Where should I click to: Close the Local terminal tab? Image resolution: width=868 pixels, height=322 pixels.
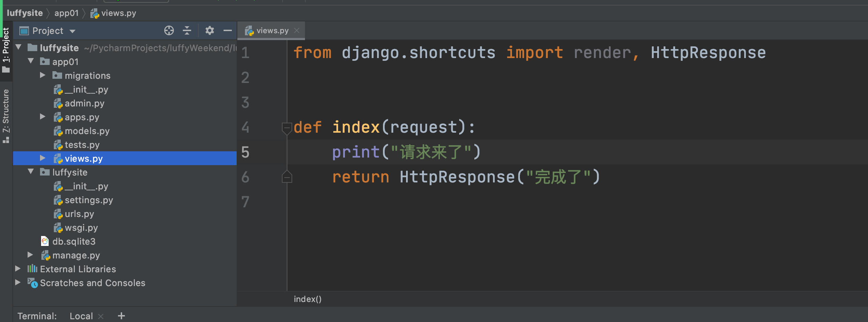point(101,316)
